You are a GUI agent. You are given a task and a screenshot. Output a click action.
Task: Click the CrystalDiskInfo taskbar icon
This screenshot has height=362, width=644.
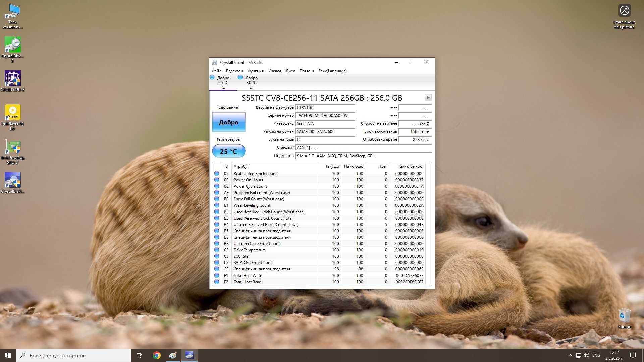pyautogui.click(x=189, y=355)
